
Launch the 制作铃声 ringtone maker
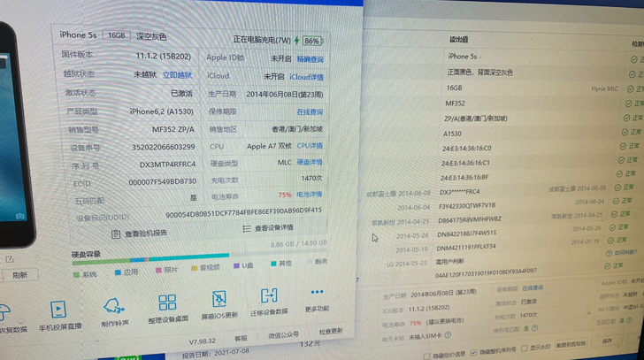click(x=114, y=312)
